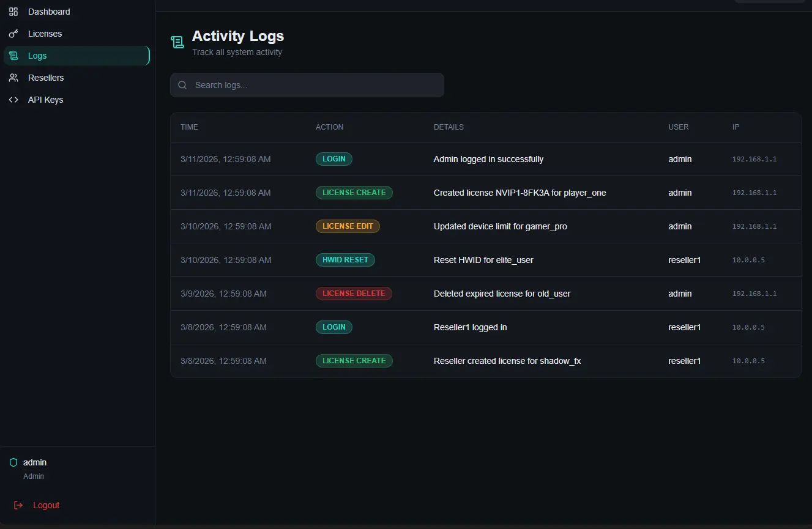Click the Resellers people icon
This screenshot has height=529, width=812.
(13, 78)
